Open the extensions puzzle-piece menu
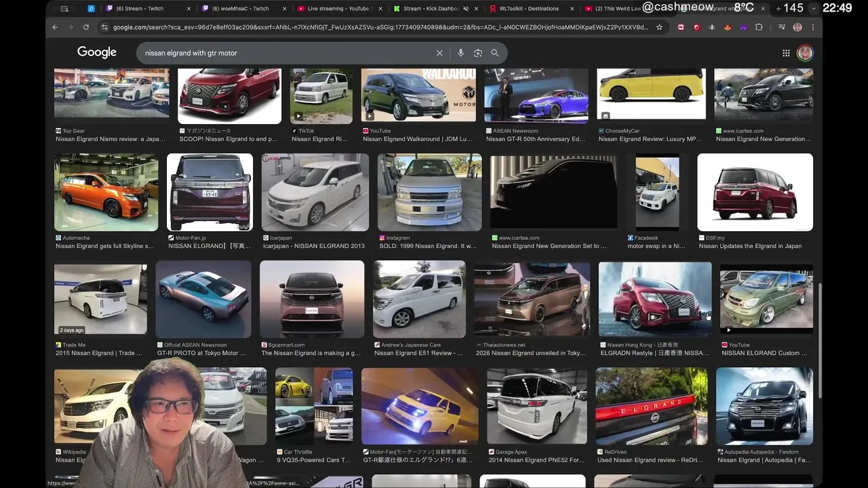Image resolution: width=868 pixels, height=488 pixels. click(759, 27)
